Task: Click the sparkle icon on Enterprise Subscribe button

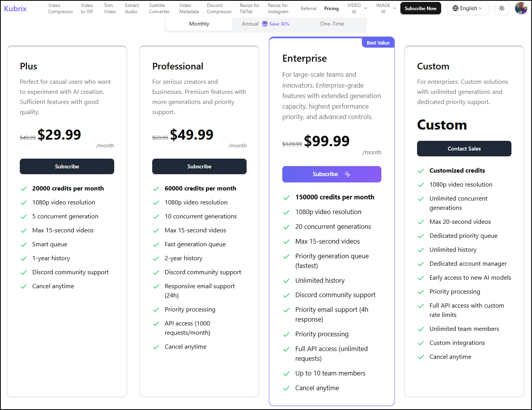Action: coord(348,174)
